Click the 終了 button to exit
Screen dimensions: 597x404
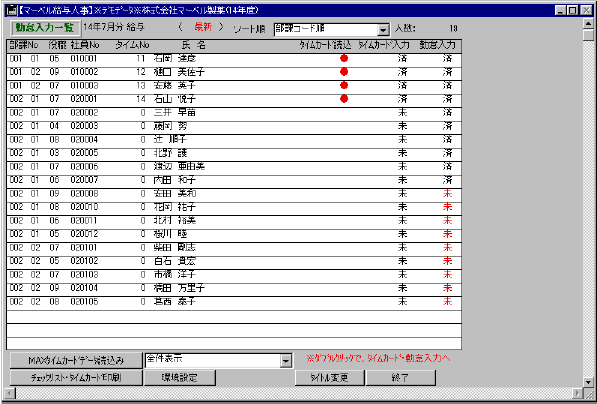tap(401, 378)
